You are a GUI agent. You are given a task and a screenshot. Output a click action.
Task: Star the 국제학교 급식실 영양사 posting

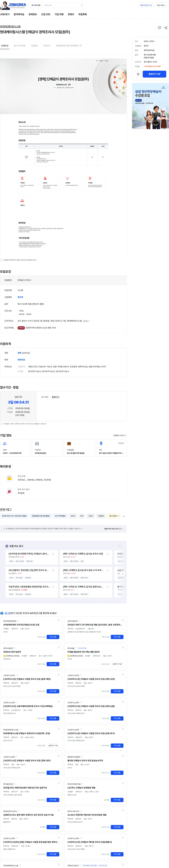click(x=108, y=587)
